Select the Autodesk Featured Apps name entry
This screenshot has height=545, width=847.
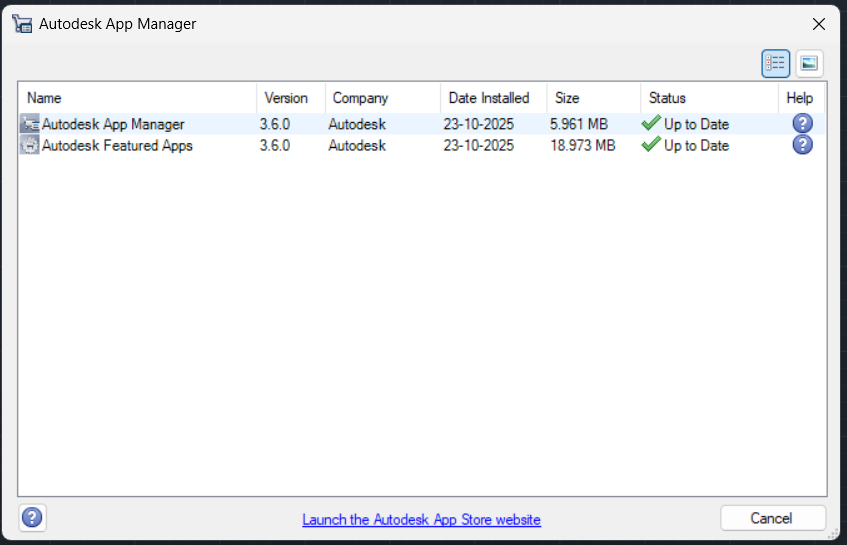[117, 145]
